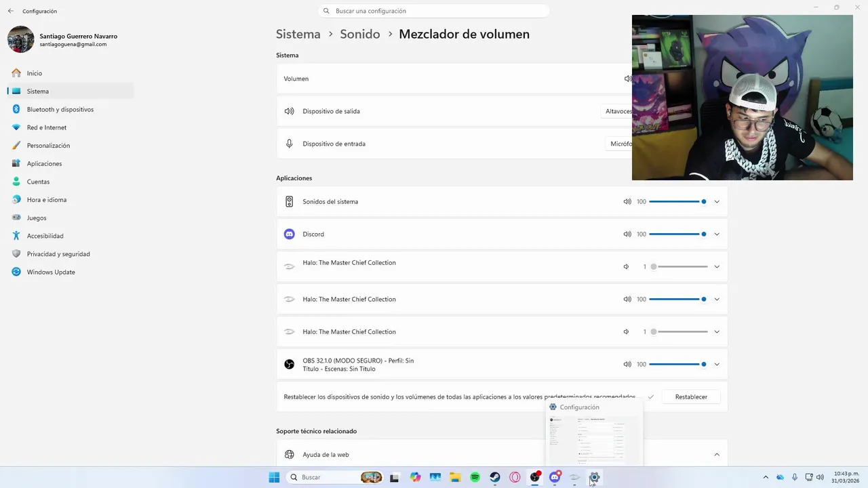Click the Configuración gear in the taskbar
Viewport: 868px width, 488px height.
[594, 477]
